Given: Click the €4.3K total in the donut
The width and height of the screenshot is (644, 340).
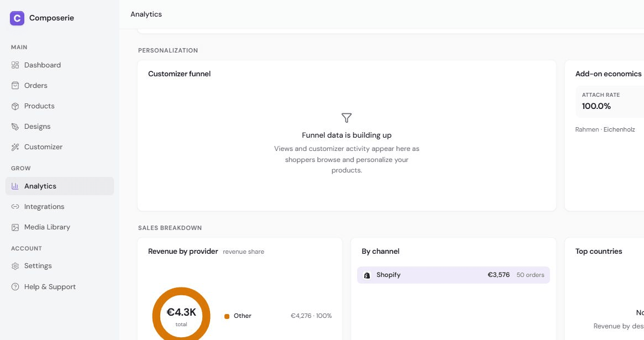Looking at the screenshot, I should point(181,312).
